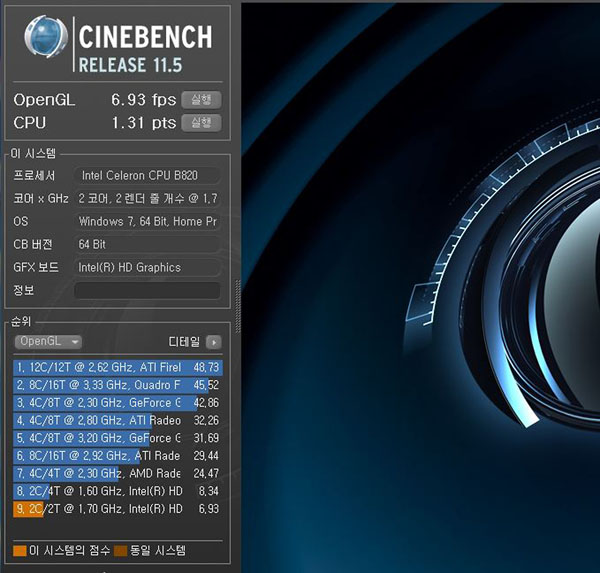Select the 코어 x GHz value field

(x=147, y=199)
